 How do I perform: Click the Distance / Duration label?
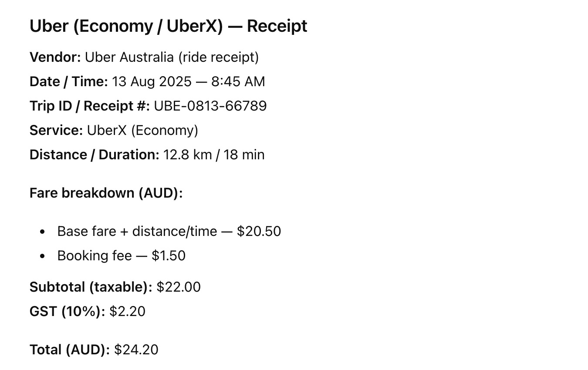pyautogui.click(x=94, y=155)
